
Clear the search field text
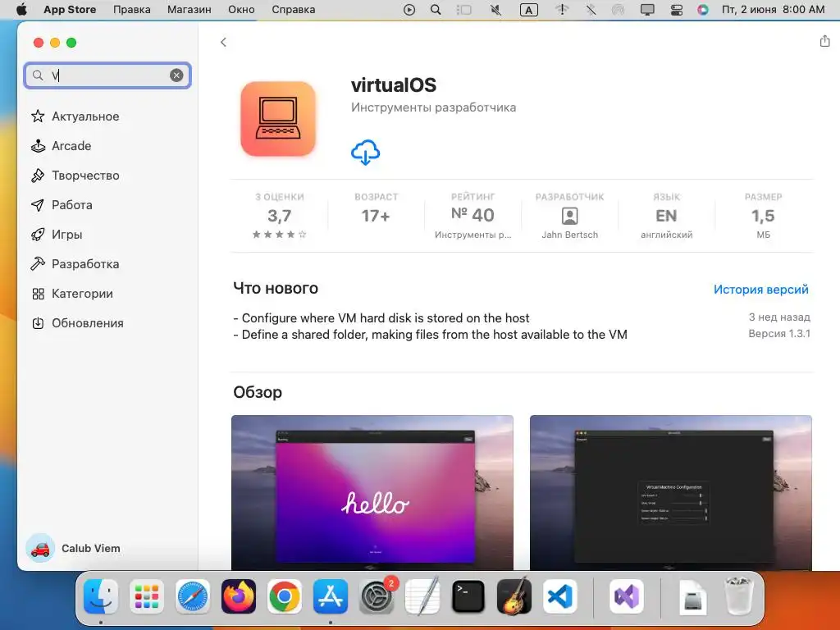176,75
